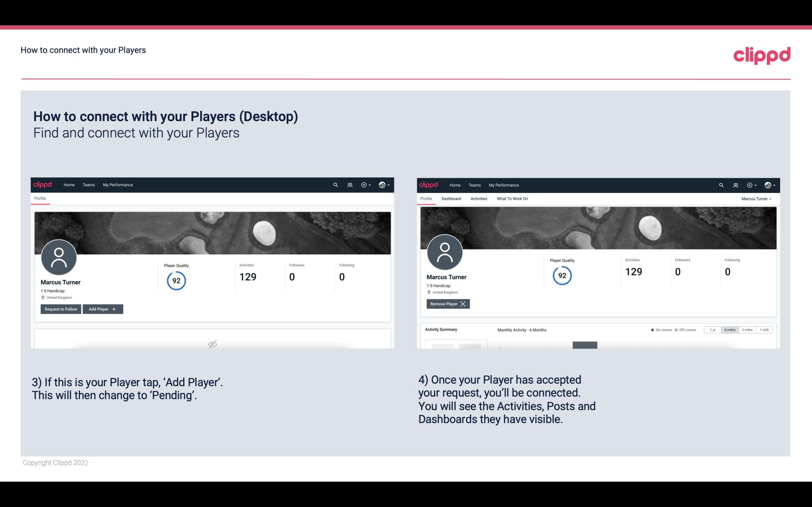
Task: Select the Activities tab on right panel
Action: (478, 199)
